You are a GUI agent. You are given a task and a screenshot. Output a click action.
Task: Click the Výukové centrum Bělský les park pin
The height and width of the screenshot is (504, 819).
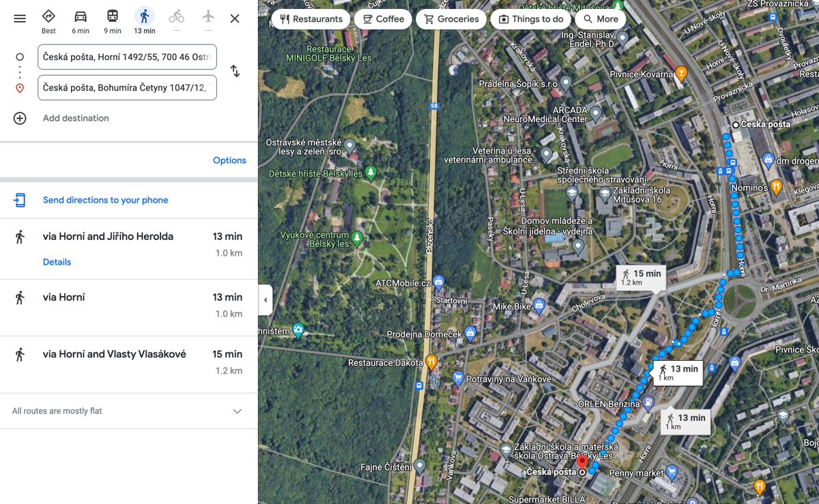[x=356, y=238]
